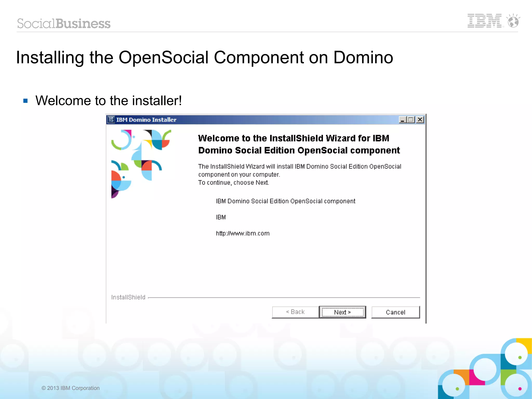
Task: Click the 'Welcome to the InstallShield Wizard' heading
Action: pos(299,144)
